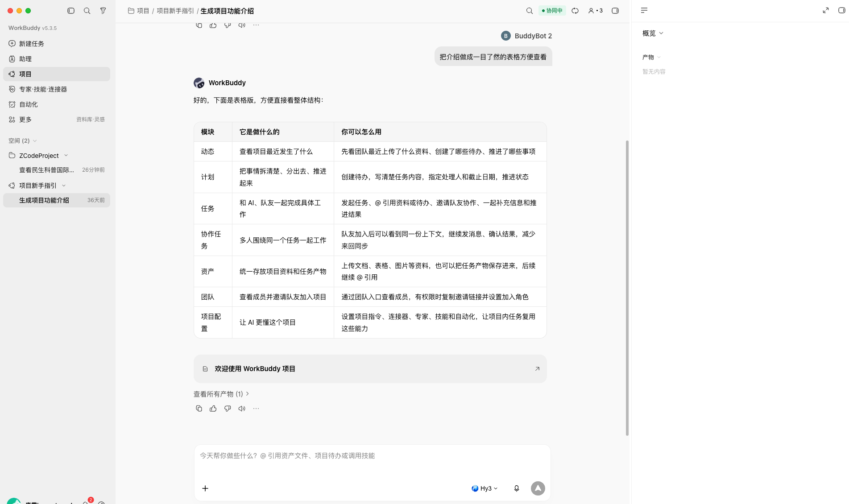Dislike the table reply with thumbs down
This screenshot has width=849, height=504.
coord(228,409)
